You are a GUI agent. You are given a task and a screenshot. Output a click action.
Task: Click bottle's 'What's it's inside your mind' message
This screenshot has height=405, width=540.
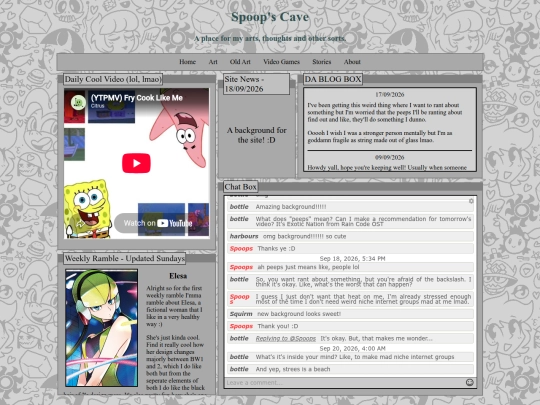coord(350,357)
